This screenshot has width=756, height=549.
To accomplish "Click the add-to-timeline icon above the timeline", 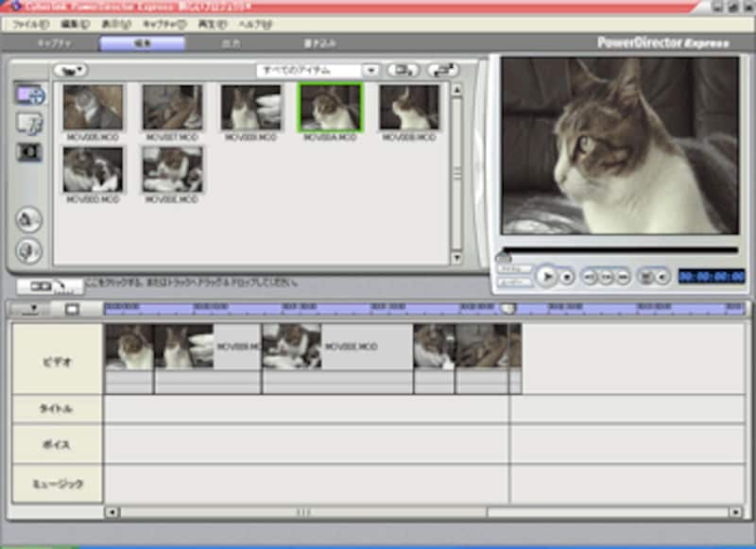I will [x=49, y=284].
